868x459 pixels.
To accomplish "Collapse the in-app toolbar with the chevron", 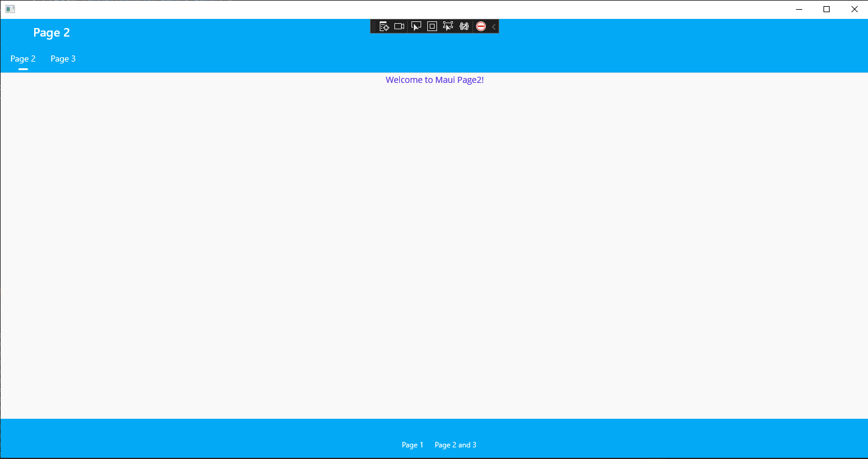I will 494,26.
